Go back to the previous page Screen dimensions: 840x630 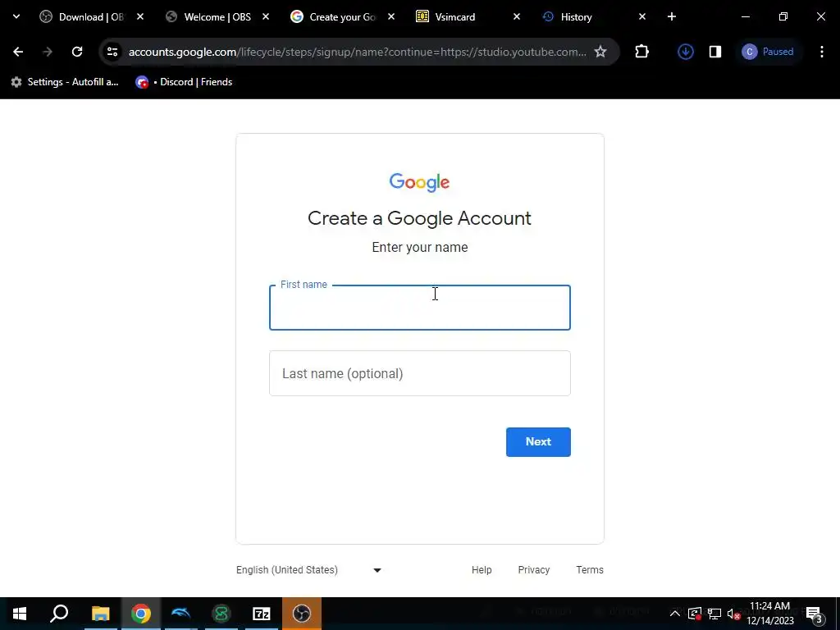[x=18, y=52]
